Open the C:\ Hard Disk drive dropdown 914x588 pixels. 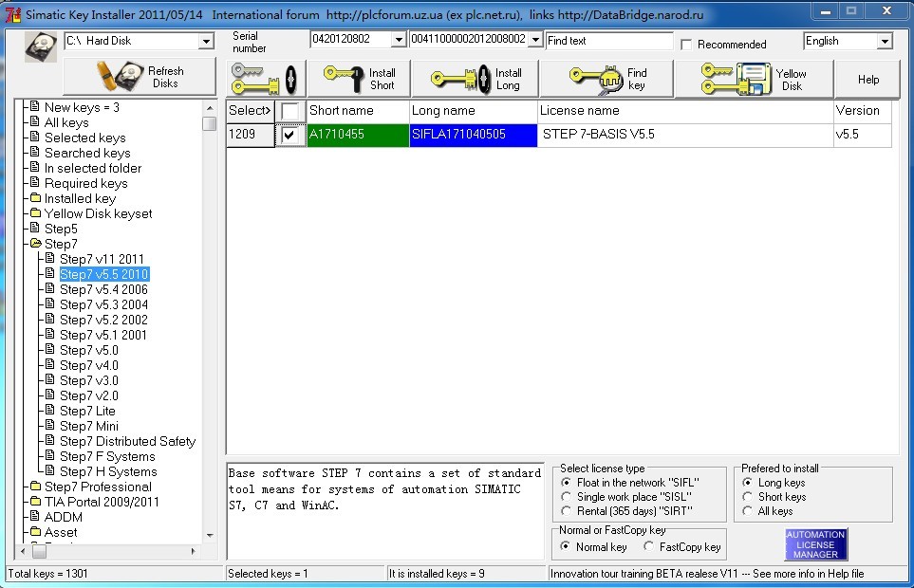[206, 42]
